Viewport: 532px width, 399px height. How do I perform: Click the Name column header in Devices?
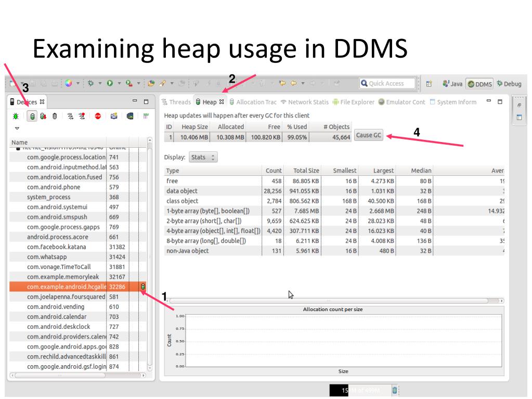point(58,143)
